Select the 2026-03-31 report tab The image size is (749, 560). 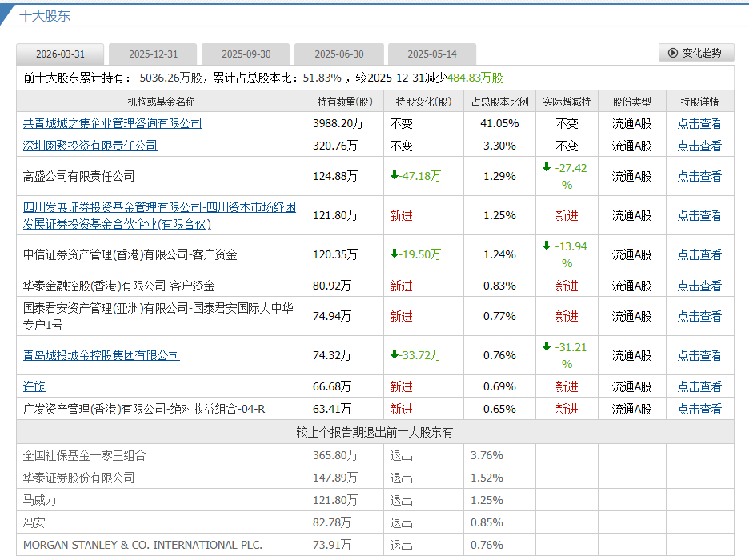tap(60, 54)
